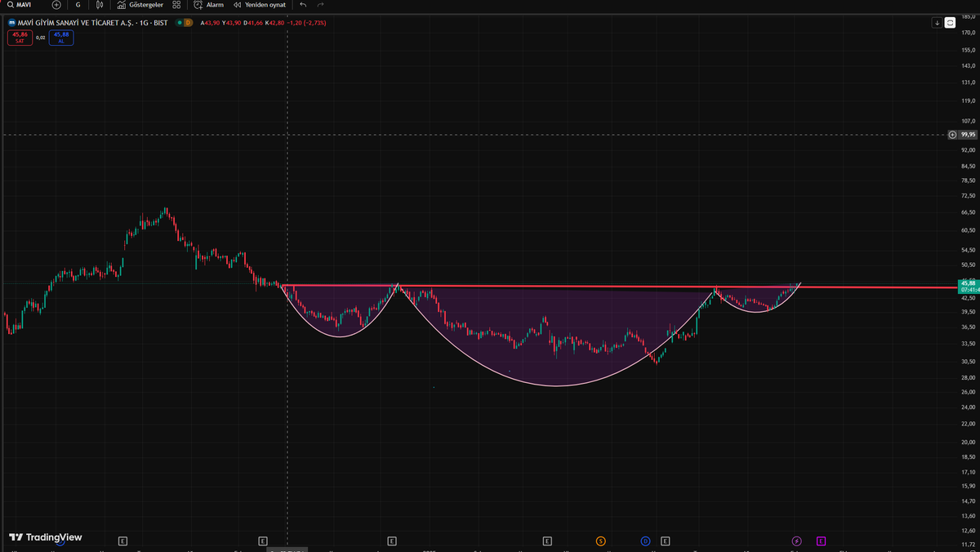Open the purple lightning event marker
This screenshot has width=980, height=552.
pos(796,541)
